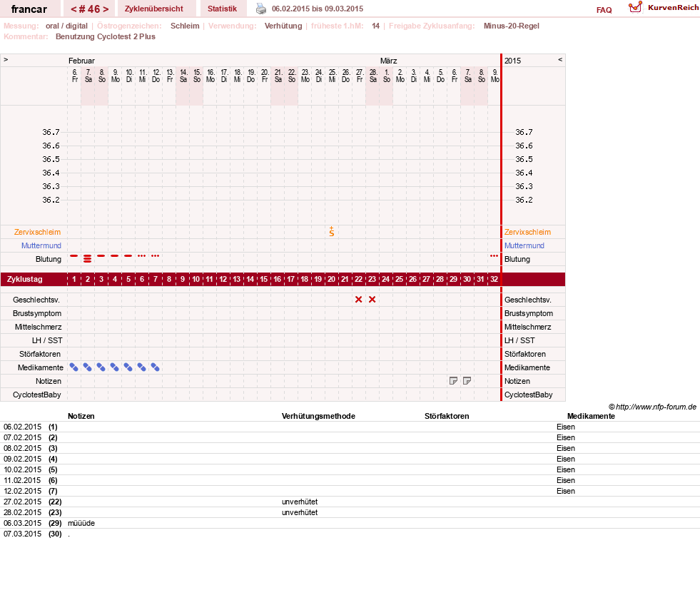The width and height of the screenshot is (700, 615).
Task: Click the bleeding bar on cycle day 1
Action: [x=74, y=255]
